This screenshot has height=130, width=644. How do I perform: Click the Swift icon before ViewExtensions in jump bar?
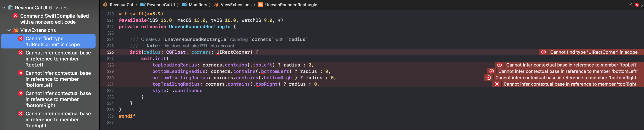pos(216,5)
